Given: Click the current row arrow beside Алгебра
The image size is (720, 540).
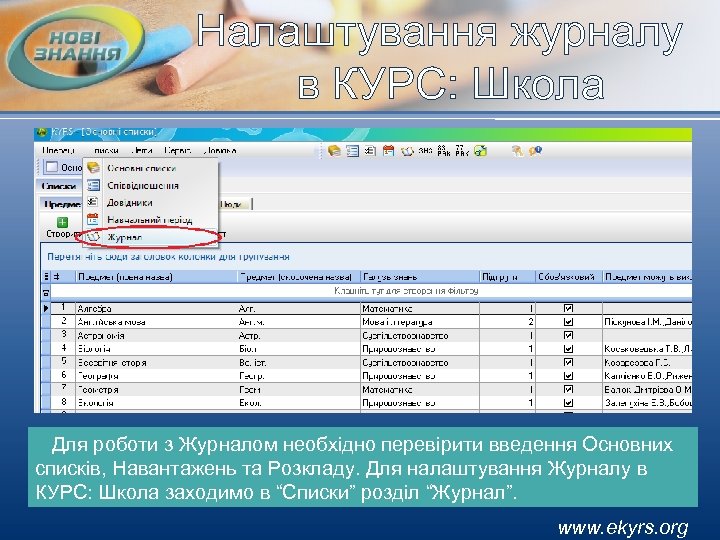Looking at the screenshot, I should [46, 308].
